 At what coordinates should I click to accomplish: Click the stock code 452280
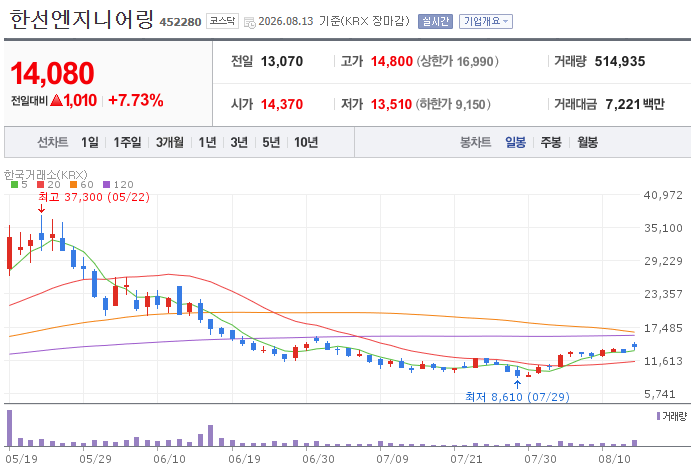pos(180,22)
